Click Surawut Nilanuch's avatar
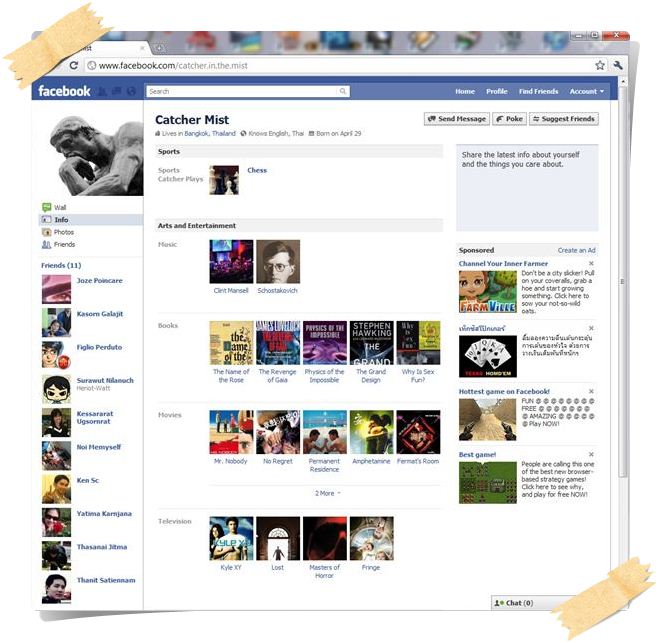The image size is (661, 642). 56,389
